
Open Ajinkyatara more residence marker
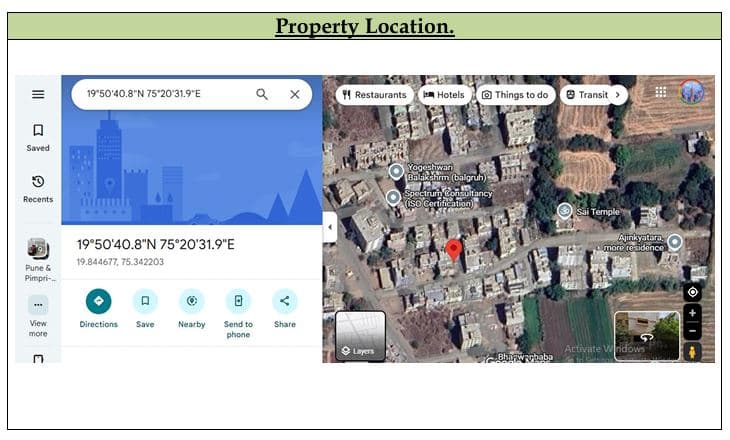(x=675, y=242)
